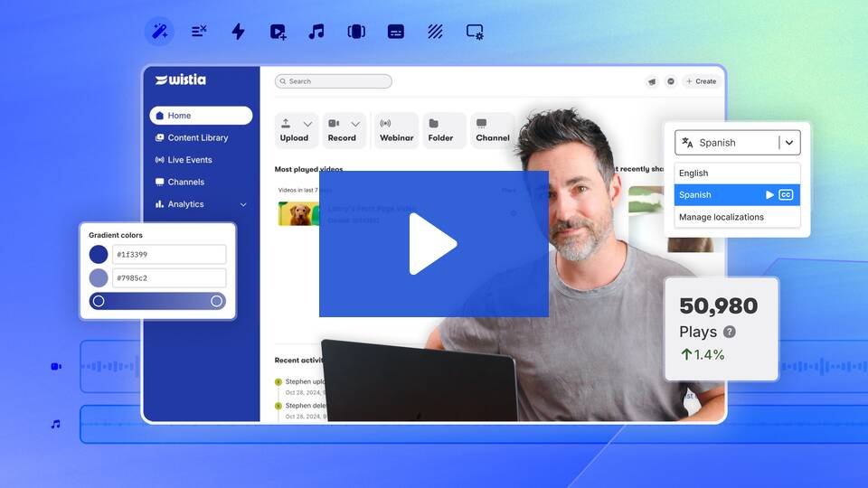Click the aspect ratio frame icon
The image size is (868, 488).
pyautogui.click(x=356, y=32)
